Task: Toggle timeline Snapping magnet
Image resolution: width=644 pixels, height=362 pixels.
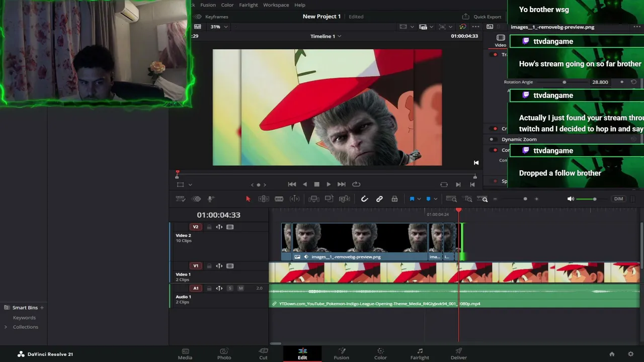Action: click(364, 199)
